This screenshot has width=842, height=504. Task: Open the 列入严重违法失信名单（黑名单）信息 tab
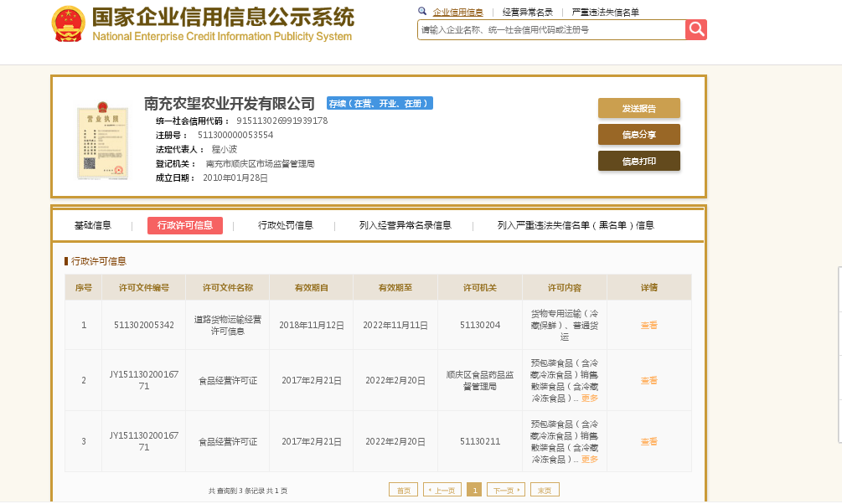pos(576,225)
